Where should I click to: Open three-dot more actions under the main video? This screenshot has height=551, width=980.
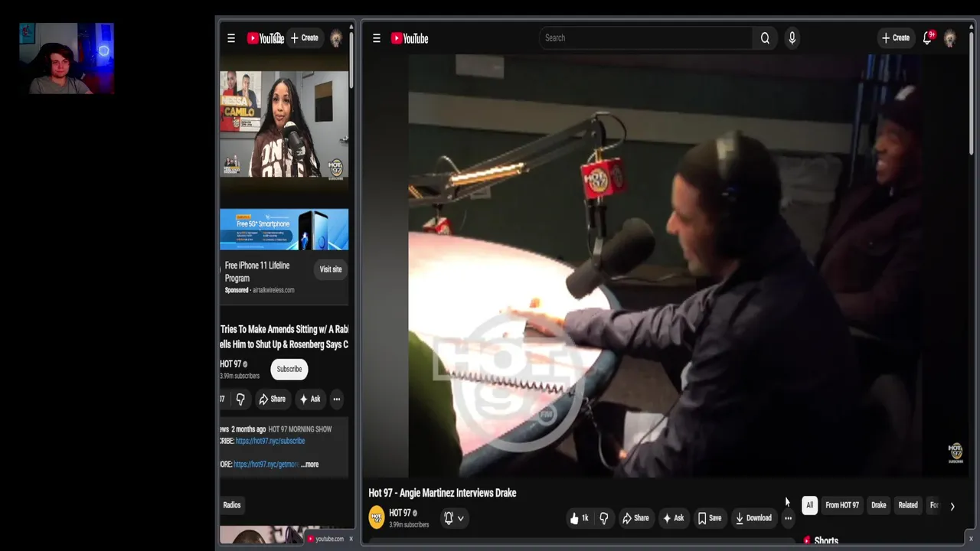click(788, 518)
